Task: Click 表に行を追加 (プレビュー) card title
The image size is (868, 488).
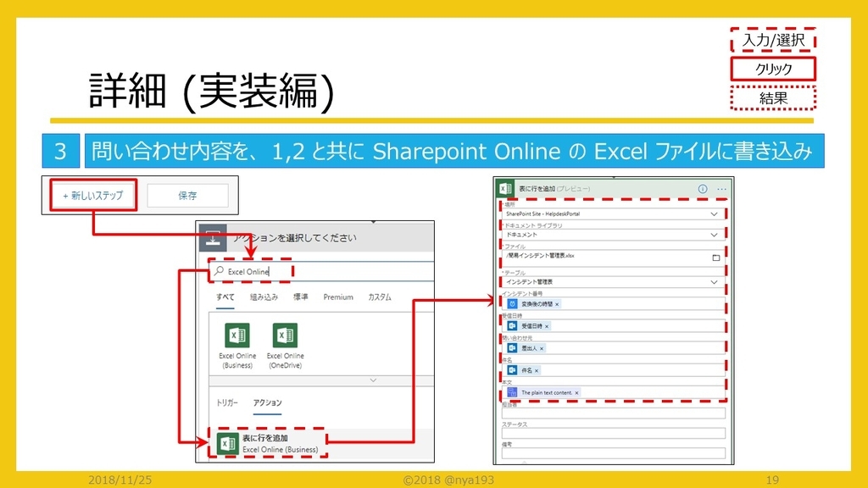Action: [x=554, y=189]
